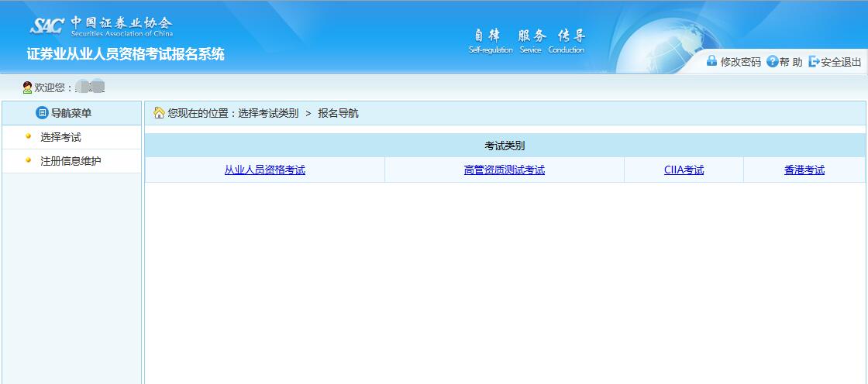
Task: Open the 选择考试 menu item
Action: pyautogui.click(x=60, y=137)
